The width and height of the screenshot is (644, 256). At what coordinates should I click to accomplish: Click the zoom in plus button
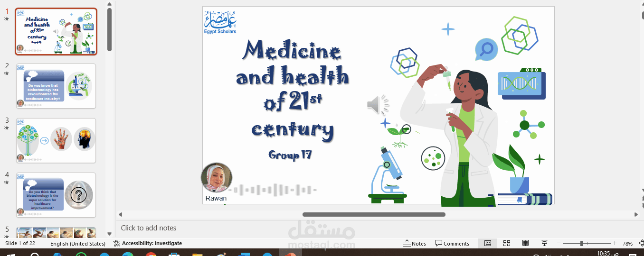(615, 244)
